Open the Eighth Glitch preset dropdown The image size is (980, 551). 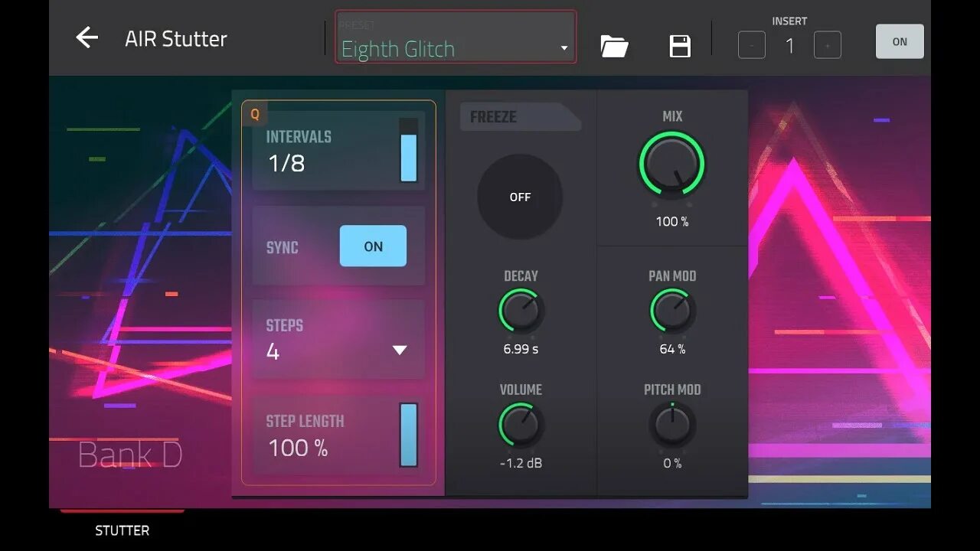point(456,37)
